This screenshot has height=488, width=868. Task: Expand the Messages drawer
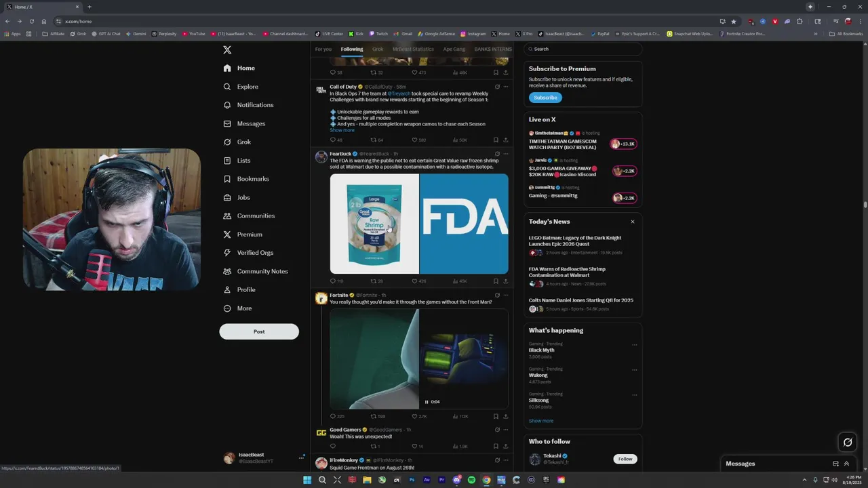(846, 464)
